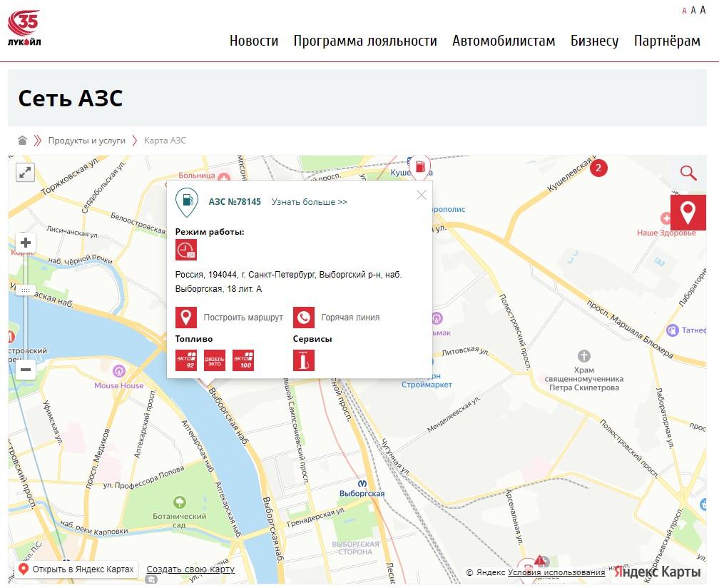Viewport: 719px width, 588px height.
Task: Click the Горячая линия text link
Action: pyautogui.click(x=350, y=318)
